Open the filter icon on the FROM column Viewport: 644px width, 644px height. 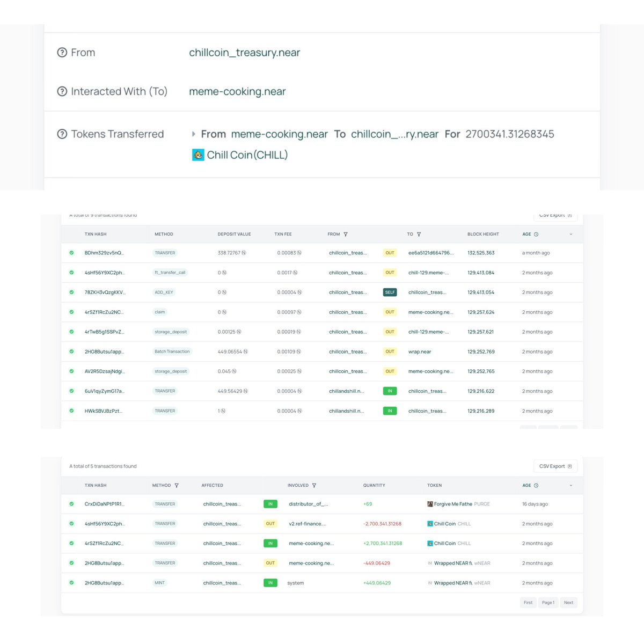coord(346,234)
